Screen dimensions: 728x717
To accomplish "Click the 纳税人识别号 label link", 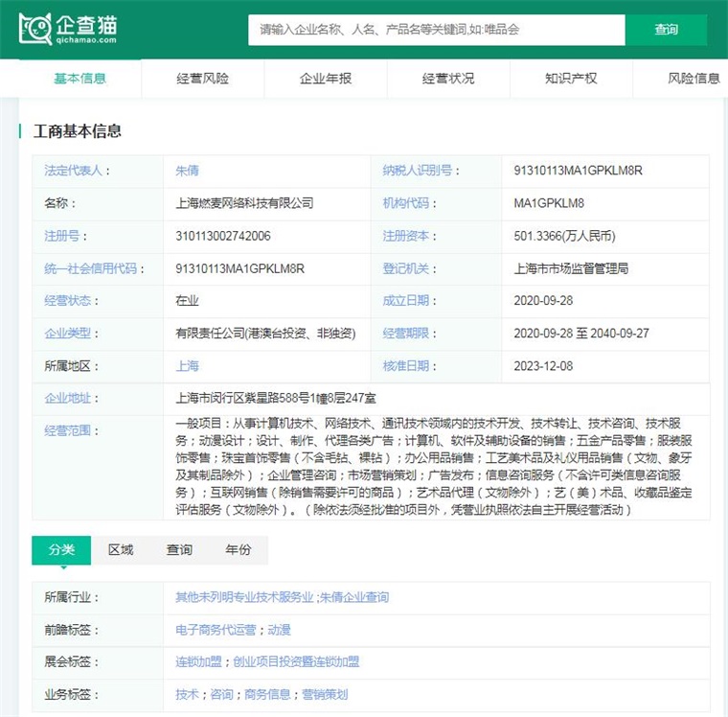I will 418,171.
